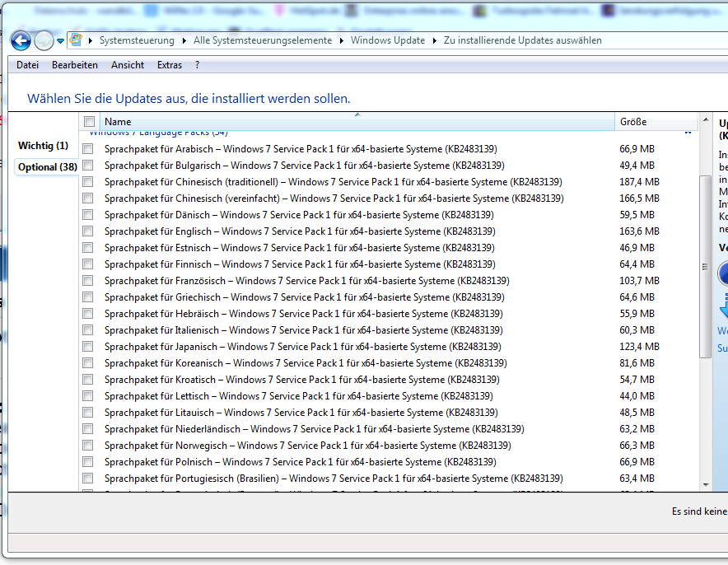Open the Ansicht menu

tap(128, 65)
